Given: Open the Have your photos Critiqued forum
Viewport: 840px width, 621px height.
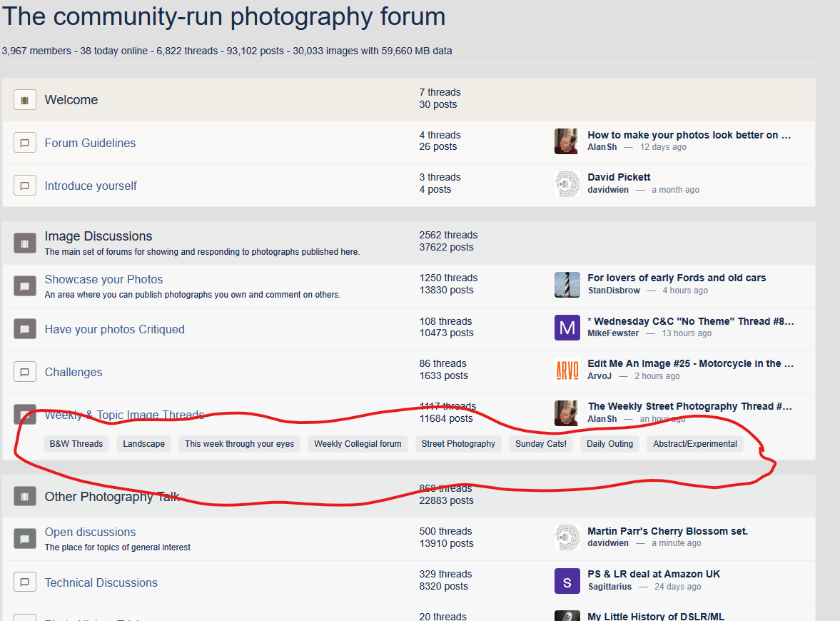Looking at the screenshot, I should click(x=114, y=329).
